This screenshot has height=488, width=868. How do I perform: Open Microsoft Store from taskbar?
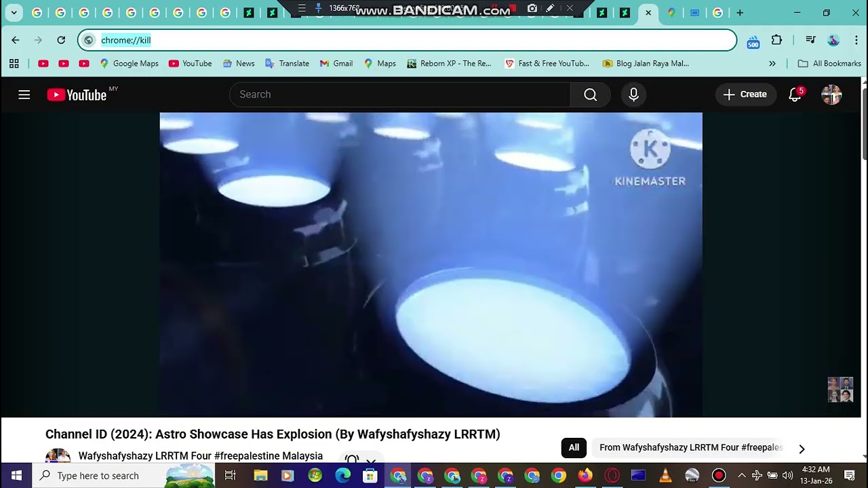pyautogui.click(x=370, y=475)
